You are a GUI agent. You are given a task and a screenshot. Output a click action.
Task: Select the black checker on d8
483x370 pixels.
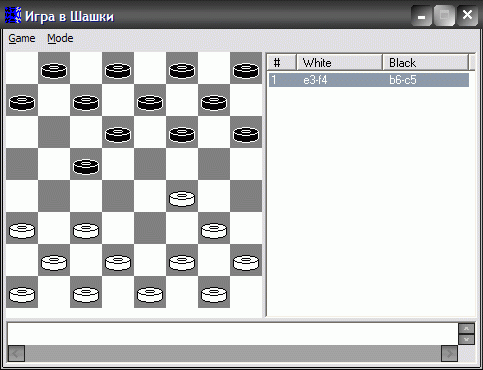pos(118,70)
